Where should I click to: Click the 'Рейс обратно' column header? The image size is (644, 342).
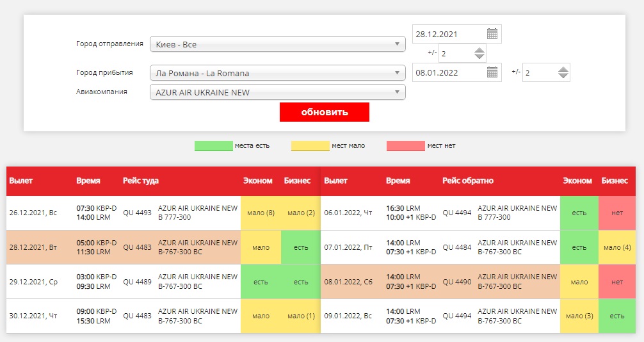467,181
